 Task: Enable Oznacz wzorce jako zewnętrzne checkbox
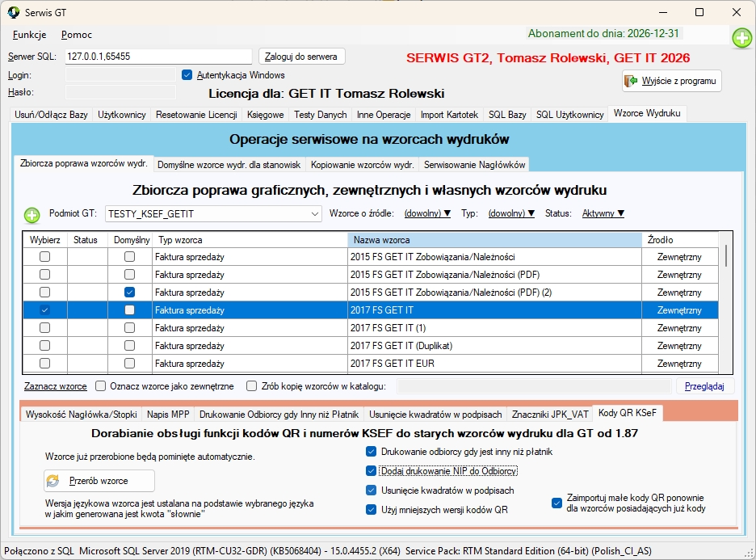pos(101,386)
